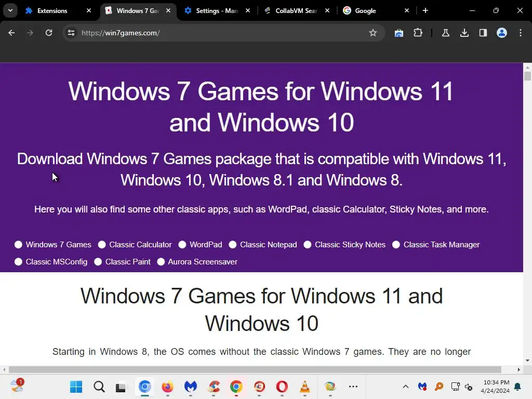Screen dimensions: 532x399
Task: Open the red circular app icon left of Opera
Action: click(259, 387)
